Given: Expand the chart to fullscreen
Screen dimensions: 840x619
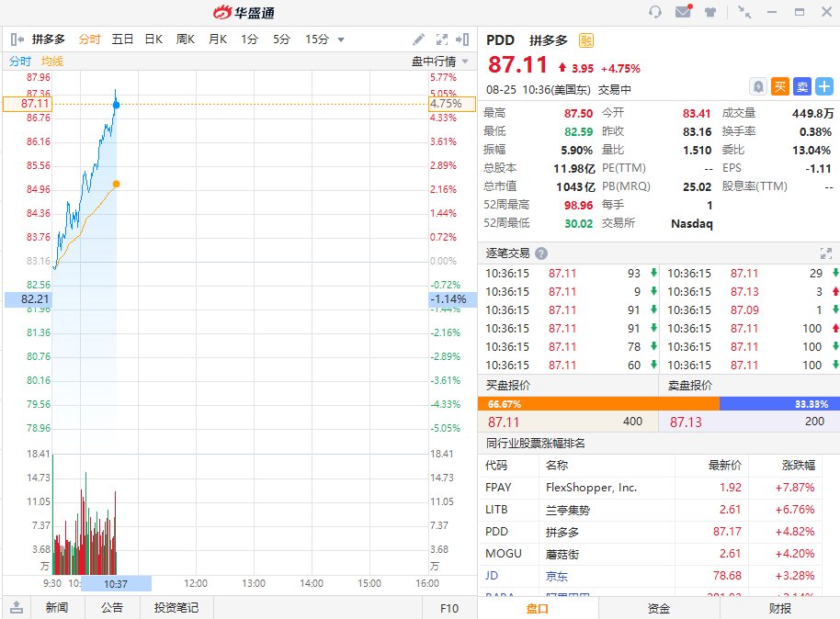Looking at the screenshot, I should pos(441,39).
